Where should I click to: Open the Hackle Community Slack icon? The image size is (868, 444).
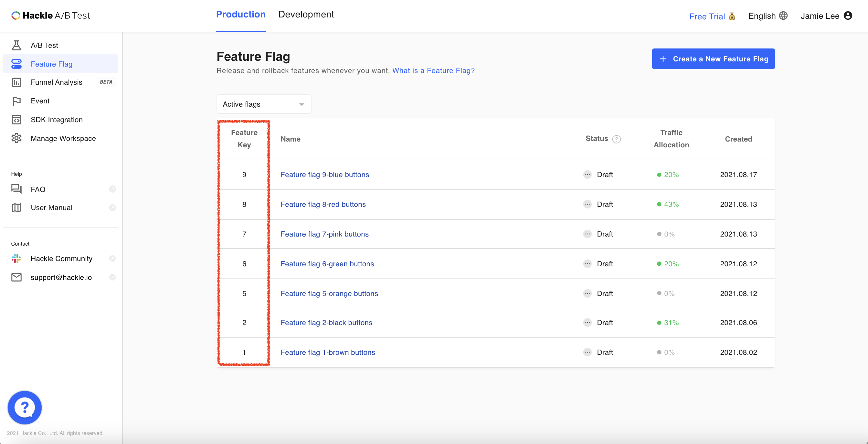click(16, 259)
